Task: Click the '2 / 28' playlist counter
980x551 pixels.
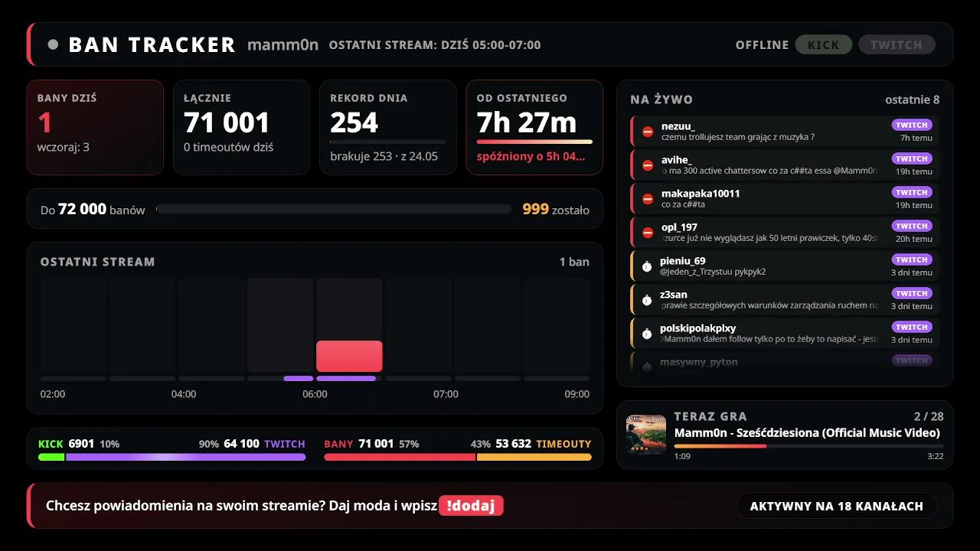Action: 929,416
